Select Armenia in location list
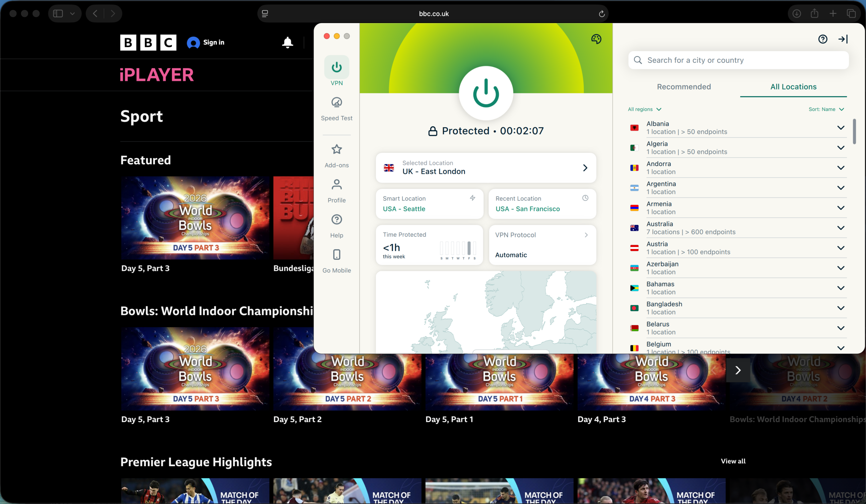The image size is (866, 504). tap(738, 208)
